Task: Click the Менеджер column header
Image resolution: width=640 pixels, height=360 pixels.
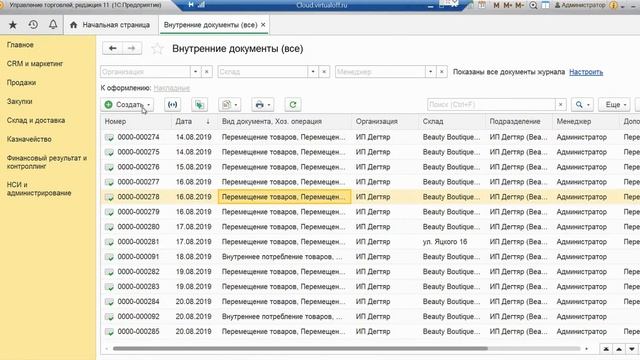Action: coord(586,121)
